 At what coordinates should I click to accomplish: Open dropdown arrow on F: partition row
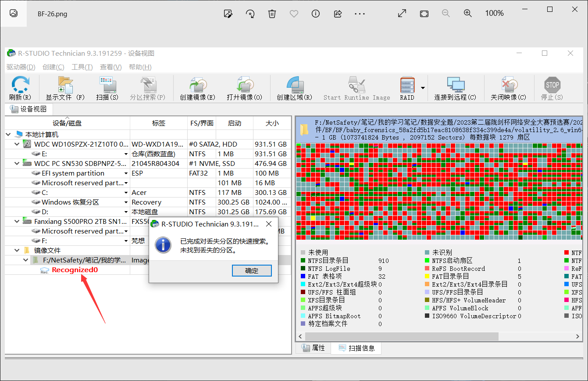point(126,241)
